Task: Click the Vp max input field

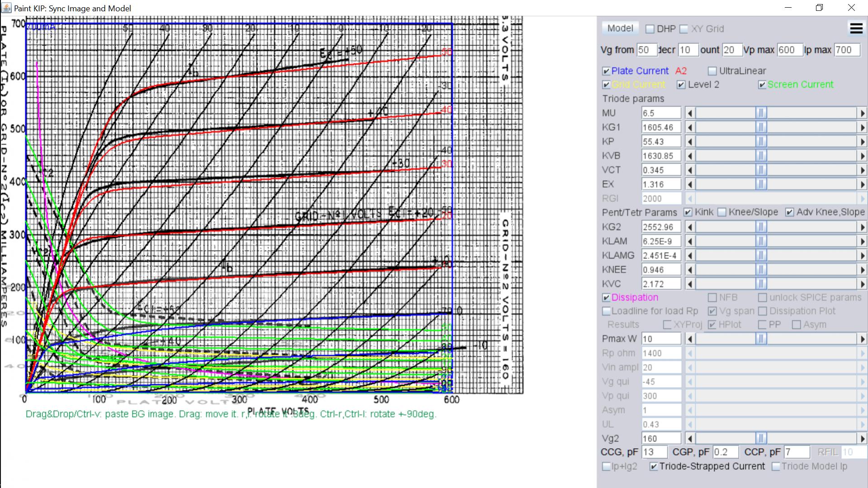Action: point(790,50)
